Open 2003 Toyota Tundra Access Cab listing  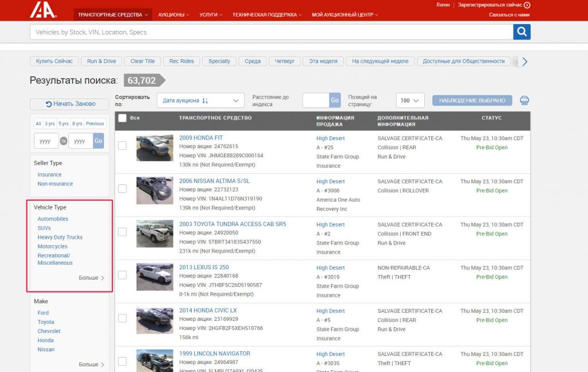coord(233,224)
